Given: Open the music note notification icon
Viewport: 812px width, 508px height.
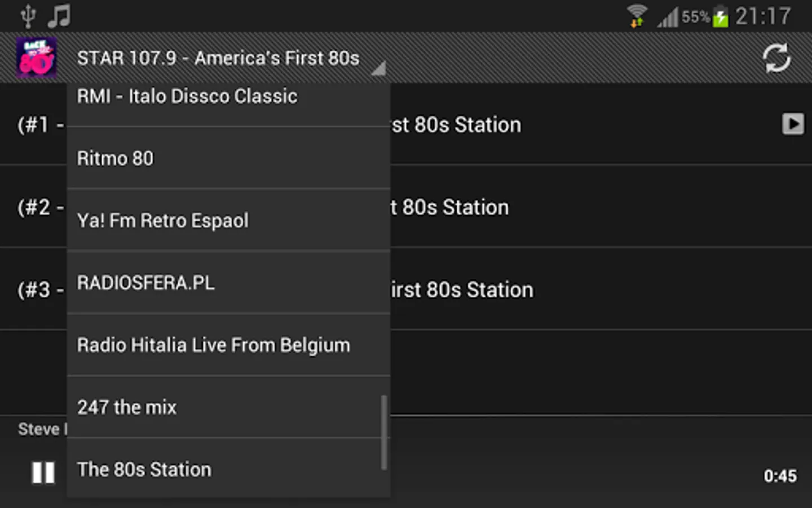Looking at the screenshot, I should 59,16.
